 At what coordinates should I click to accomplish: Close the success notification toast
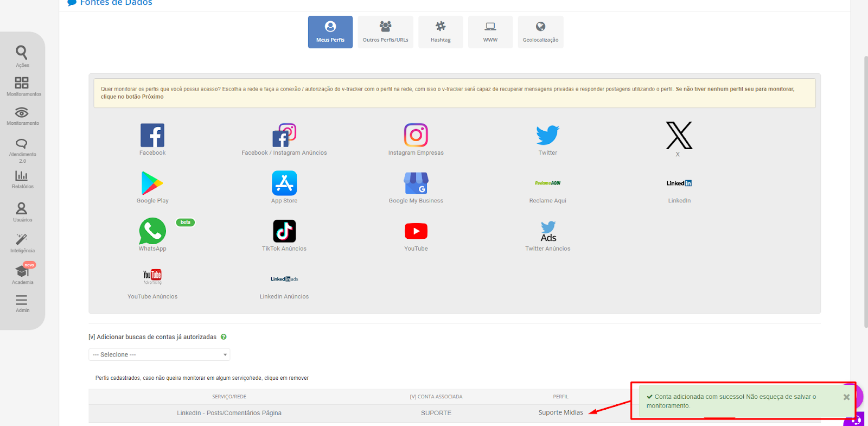click(846, 397)
